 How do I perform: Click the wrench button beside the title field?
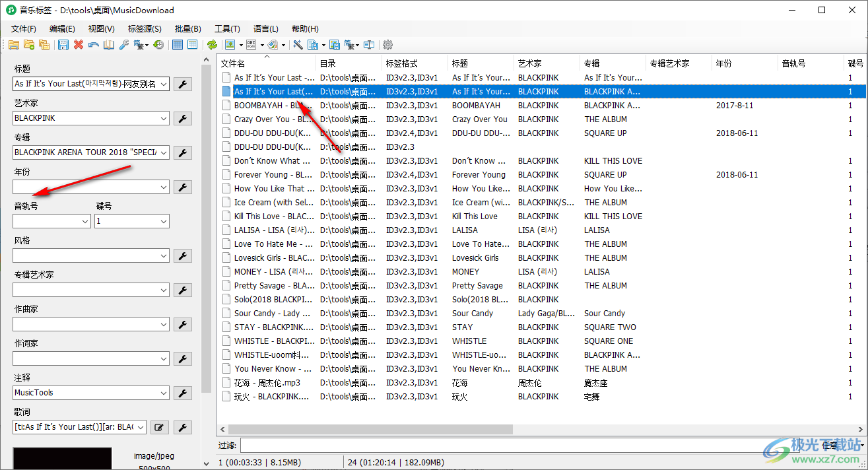[183, 84]
